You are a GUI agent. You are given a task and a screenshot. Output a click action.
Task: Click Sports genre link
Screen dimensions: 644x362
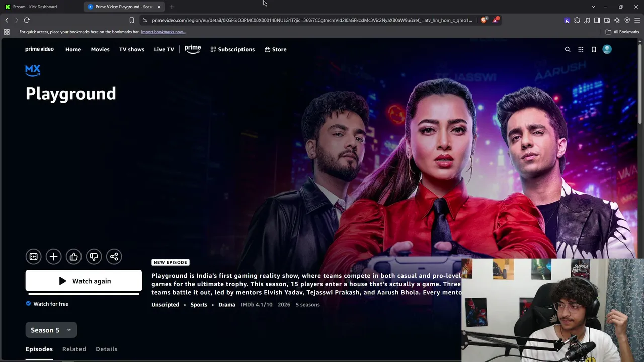[x=199, y=305]
